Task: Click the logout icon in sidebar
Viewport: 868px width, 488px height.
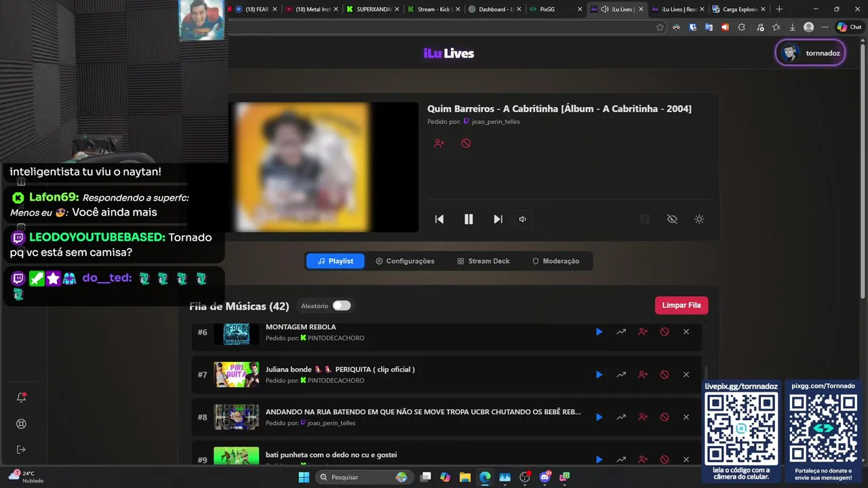Action: [x=21, y=449]
